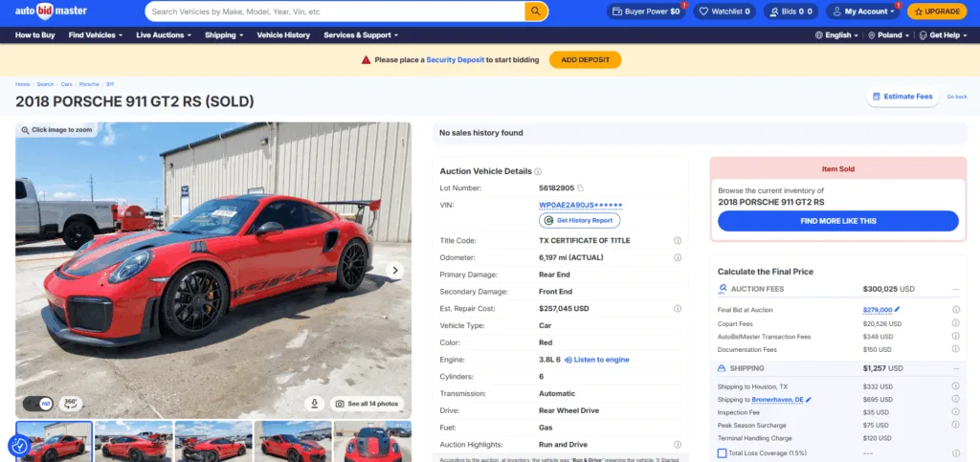Image resolution: width=980 pixels, height=462 pixels.
Task: Click FIND MORE LIKE THIS button
Action: [x=838, y=221]
